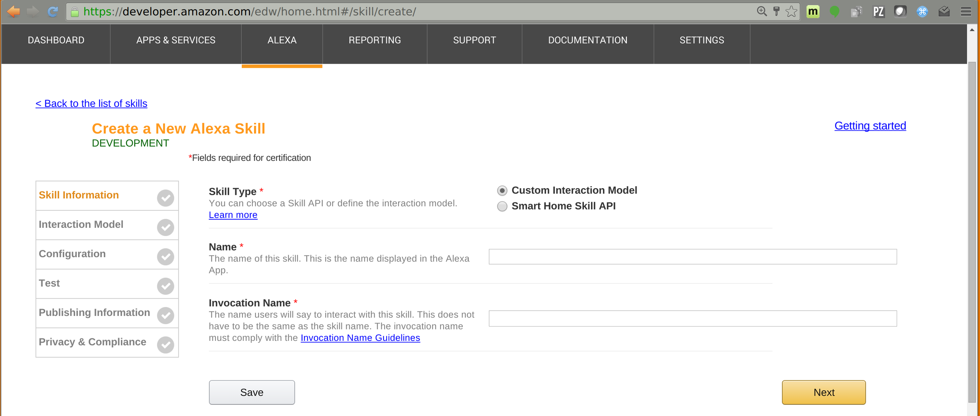The height and width of the screenshot is (416, 980).
Task: Go to Test section
Action: 107,284
